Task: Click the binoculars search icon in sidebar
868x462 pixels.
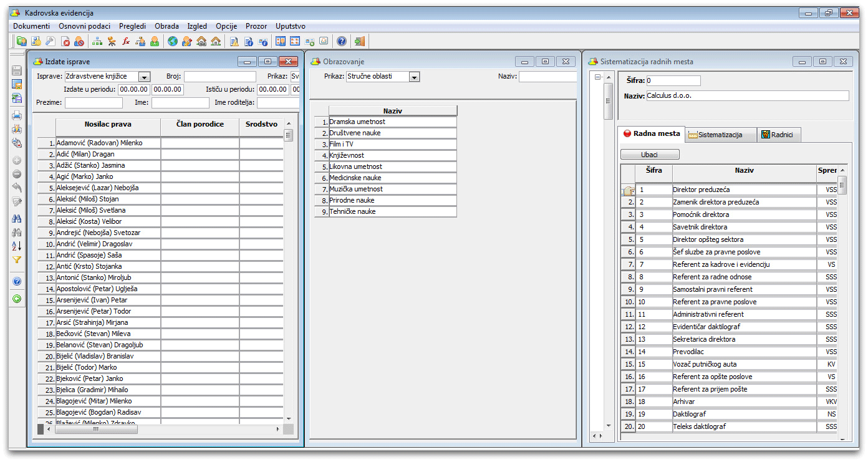Action: pos(17,219)
